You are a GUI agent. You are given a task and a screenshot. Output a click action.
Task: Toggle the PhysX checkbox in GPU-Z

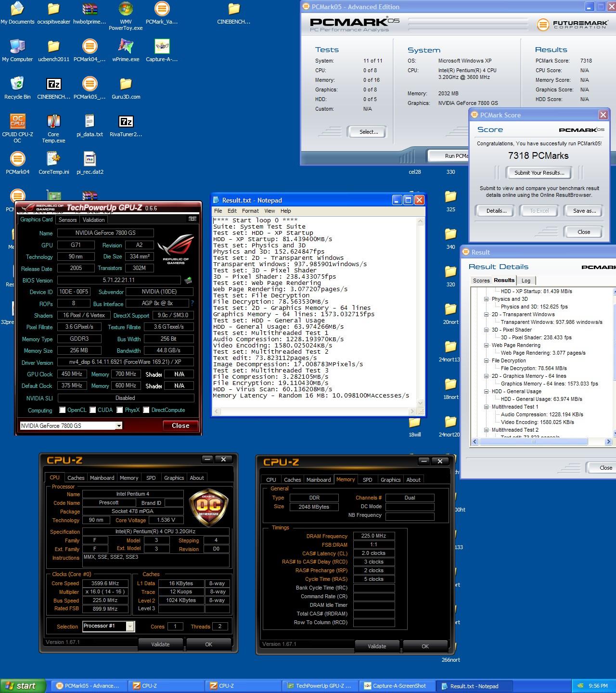click(120, 410)
